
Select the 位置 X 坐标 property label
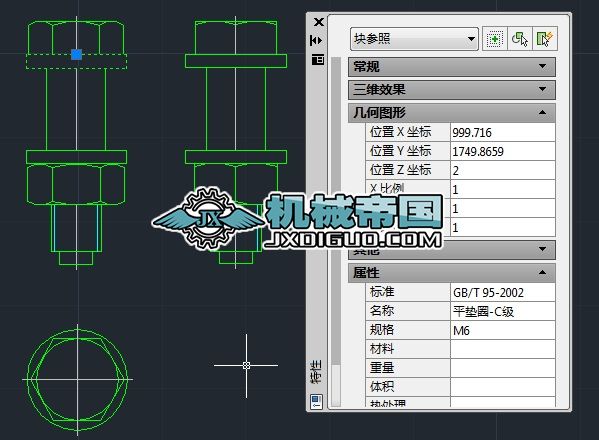point(408,133)
